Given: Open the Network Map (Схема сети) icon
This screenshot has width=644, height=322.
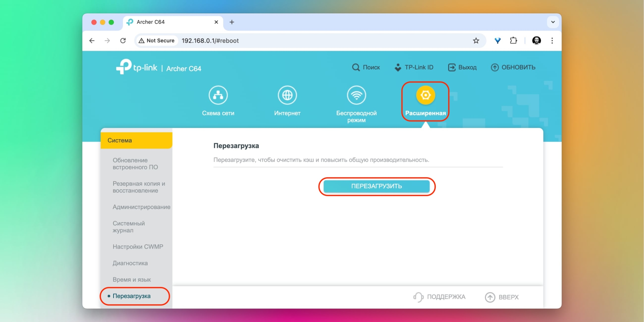Looking at the screenshot, I should tap(218, 95).
